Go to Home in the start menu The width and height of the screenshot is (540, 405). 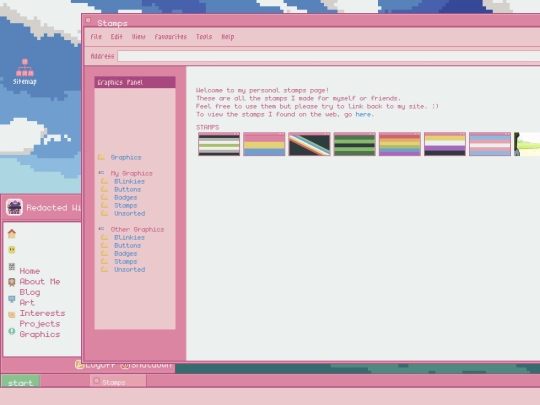pos(30,271)
